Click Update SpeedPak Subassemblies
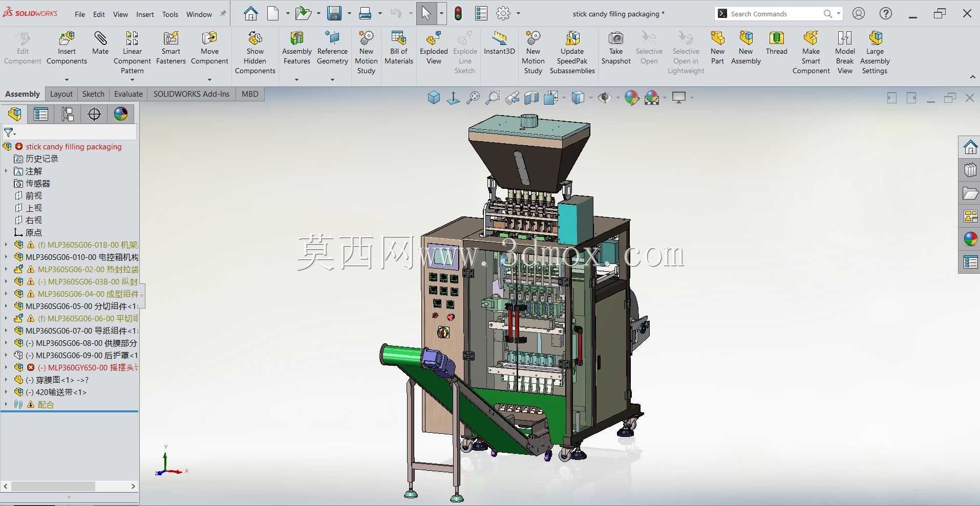 [572, 53]
